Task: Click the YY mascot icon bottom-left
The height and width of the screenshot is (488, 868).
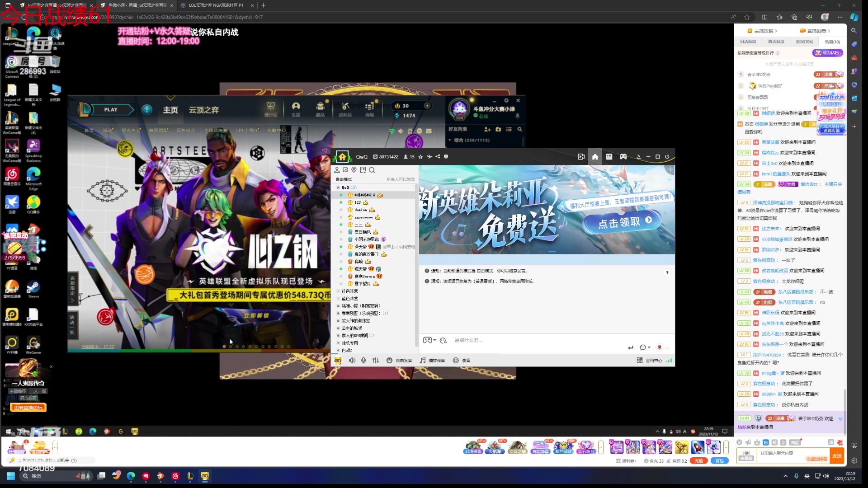Action: (338, 360)
